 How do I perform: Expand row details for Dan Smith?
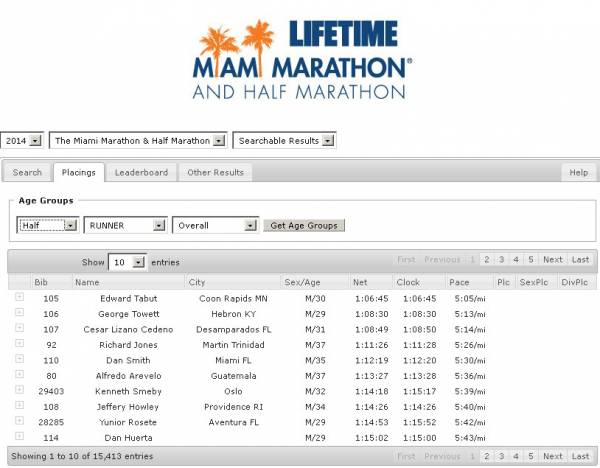click(20, 359)
